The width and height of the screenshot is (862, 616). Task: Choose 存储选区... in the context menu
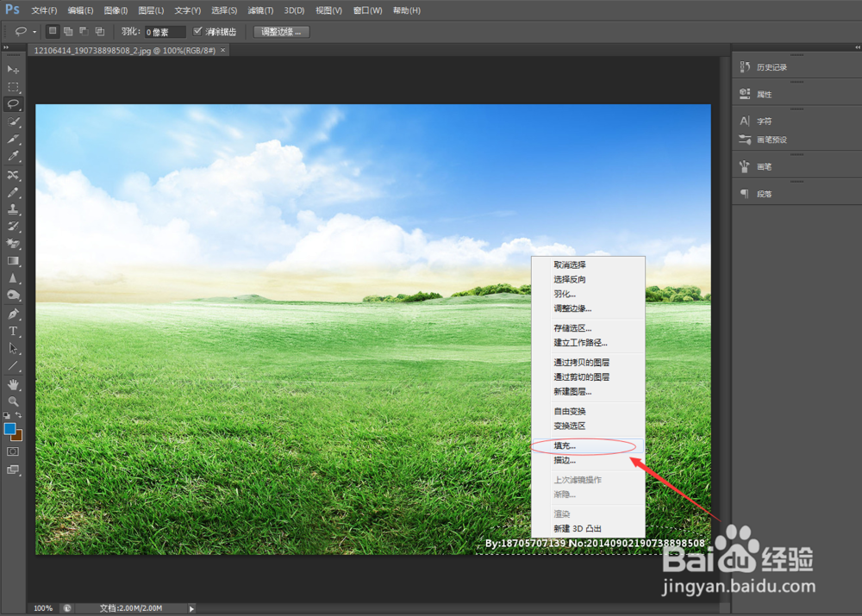coord(588,328)
